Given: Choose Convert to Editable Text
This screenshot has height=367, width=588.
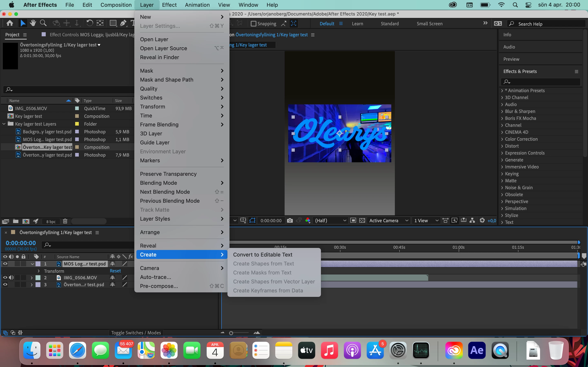Looking at the screenshot, I should tap(262, 255).
